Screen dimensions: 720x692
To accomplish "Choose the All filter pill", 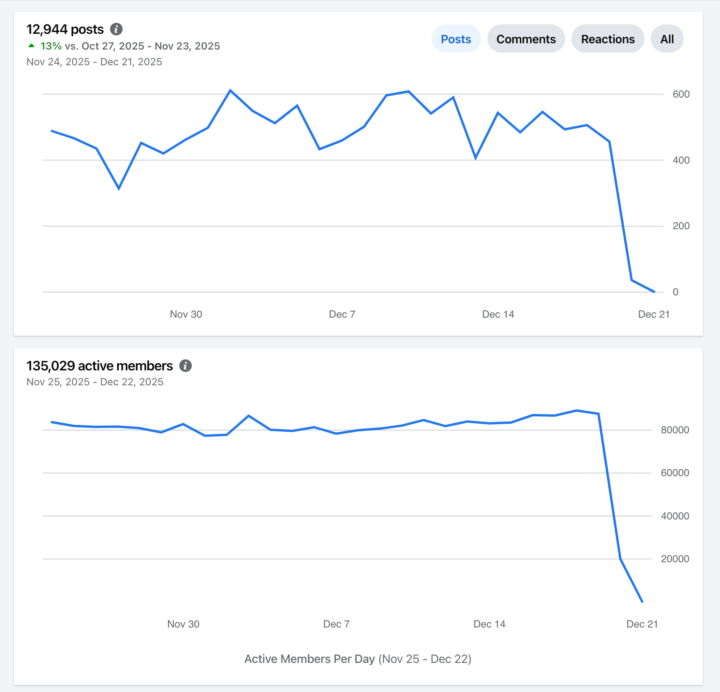I will 667,39.
